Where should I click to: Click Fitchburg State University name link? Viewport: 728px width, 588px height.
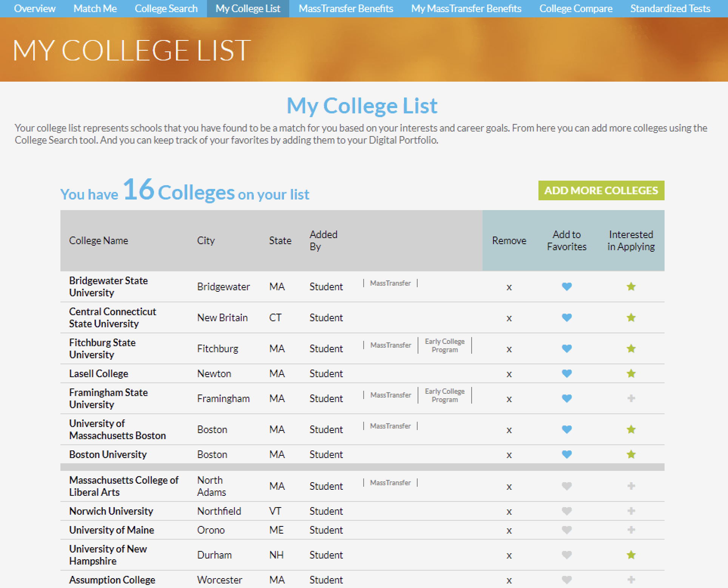102,348
